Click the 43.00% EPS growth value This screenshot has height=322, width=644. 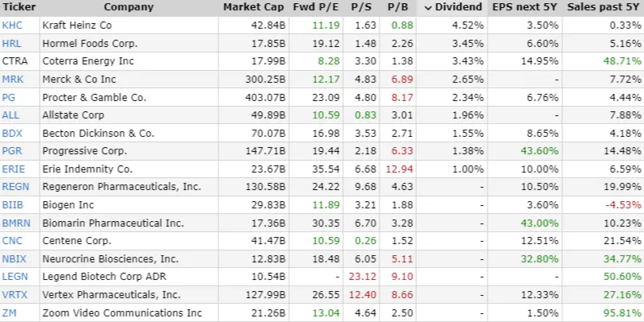pos(540,223)
